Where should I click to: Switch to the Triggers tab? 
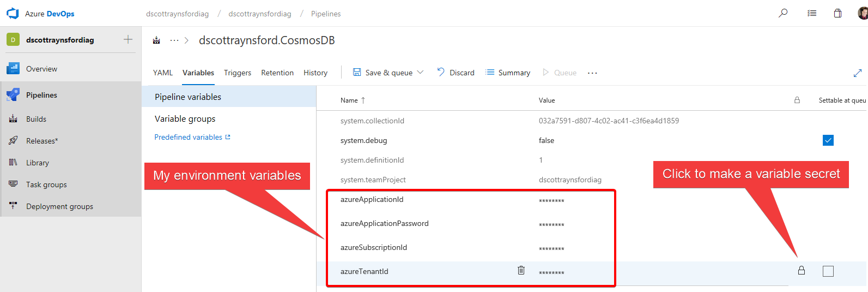pyautogui.click(x=238, y=73)
